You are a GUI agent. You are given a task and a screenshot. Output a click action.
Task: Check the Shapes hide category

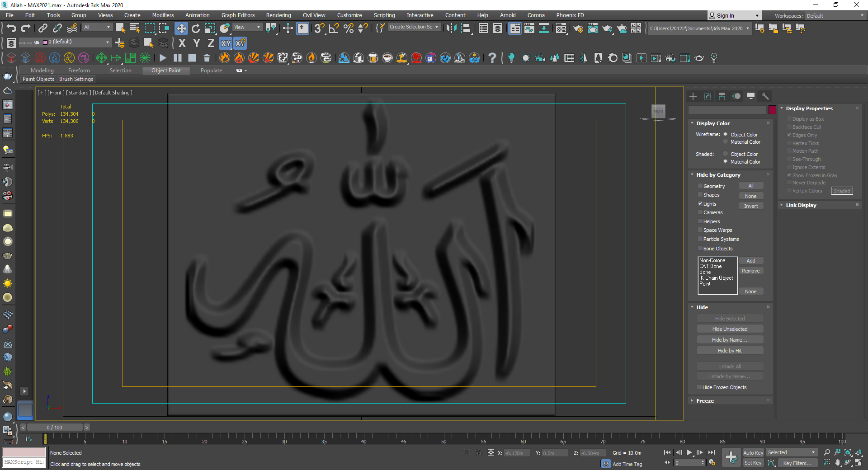pyautogui.click(x=700, y=195)
